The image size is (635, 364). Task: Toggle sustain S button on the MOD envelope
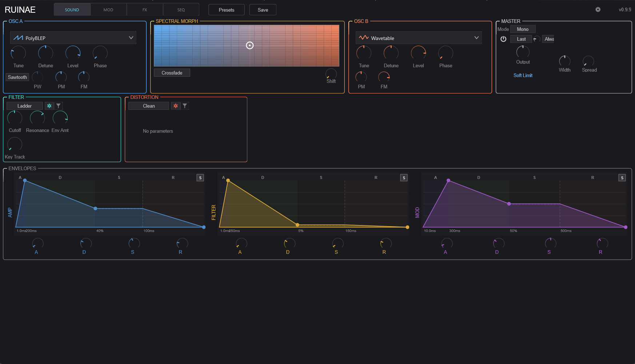pos(622,177)
